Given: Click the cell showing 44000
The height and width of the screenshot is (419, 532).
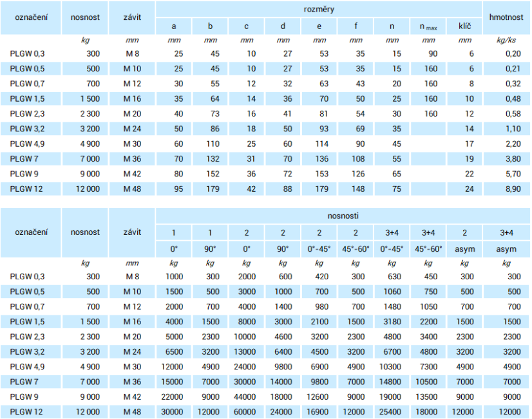Looking at the screenshot, I should pyautogui.click(x=246, y=396).
